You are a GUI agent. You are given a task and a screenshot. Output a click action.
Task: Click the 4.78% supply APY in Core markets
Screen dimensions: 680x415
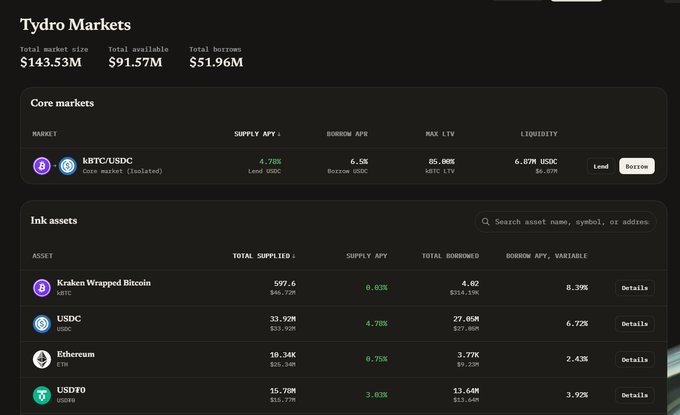270,161
